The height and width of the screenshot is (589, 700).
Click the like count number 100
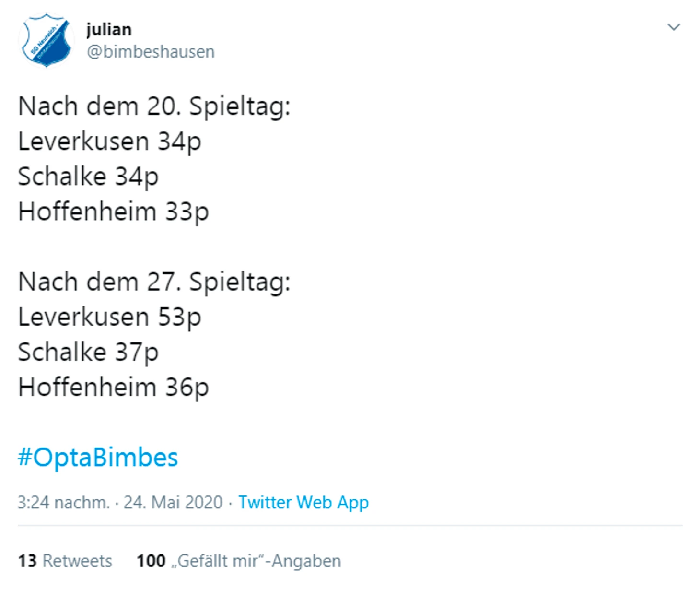(x=151, y=561)
